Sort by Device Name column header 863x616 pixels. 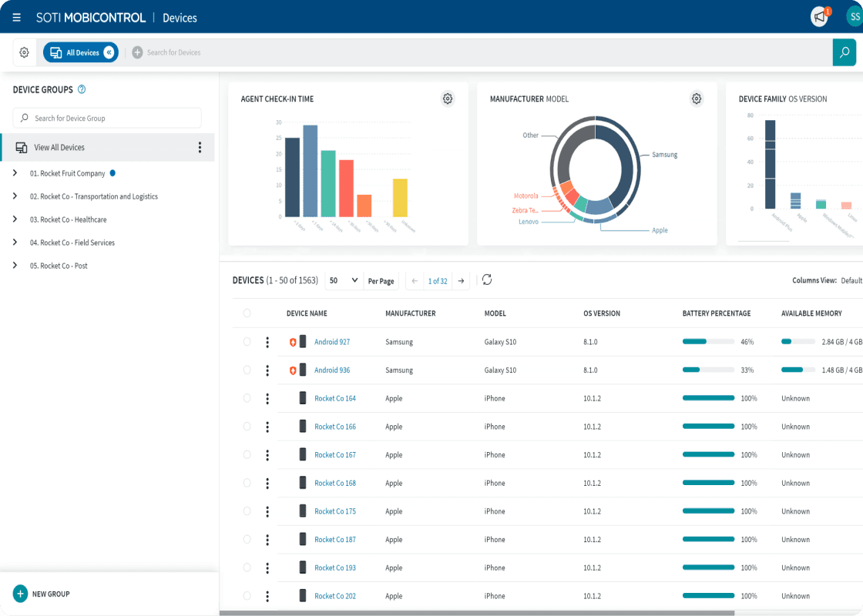307,313
